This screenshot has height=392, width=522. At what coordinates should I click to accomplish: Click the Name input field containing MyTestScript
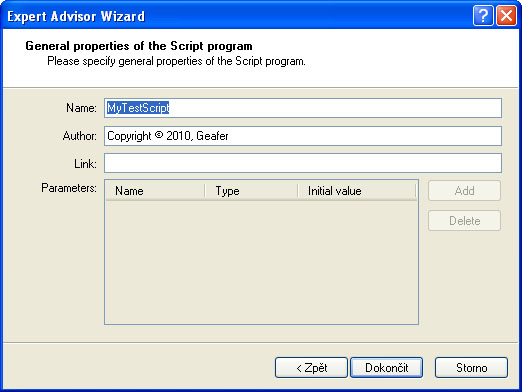point(303,108)
